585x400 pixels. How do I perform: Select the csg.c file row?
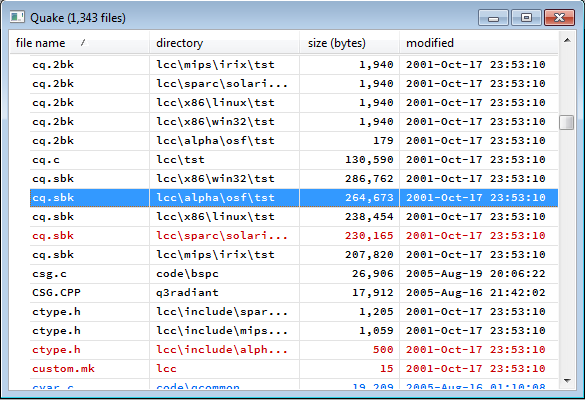click(294, 274)
